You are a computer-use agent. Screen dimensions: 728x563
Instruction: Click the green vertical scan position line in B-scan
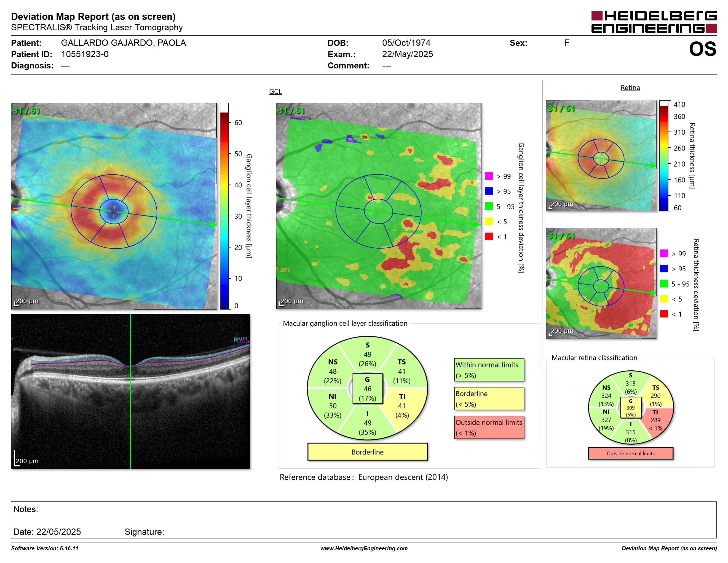coord(130,392)
